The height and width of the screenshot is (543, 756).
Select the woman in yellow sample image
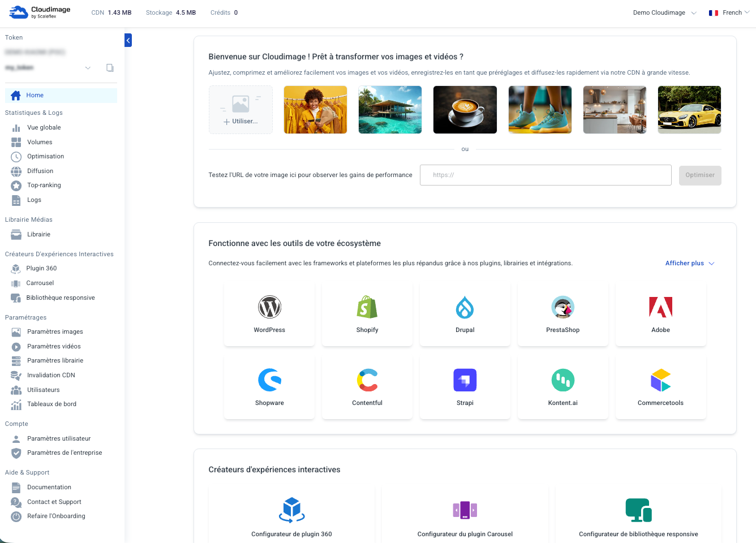pos(316,110)
